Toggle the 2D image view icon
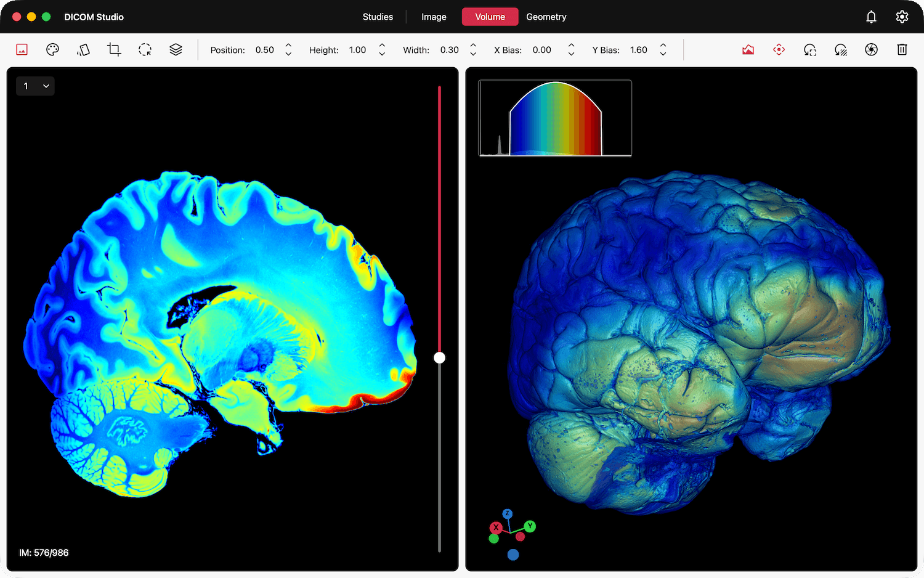The image size is (924, 578). (x=22, y=50)
